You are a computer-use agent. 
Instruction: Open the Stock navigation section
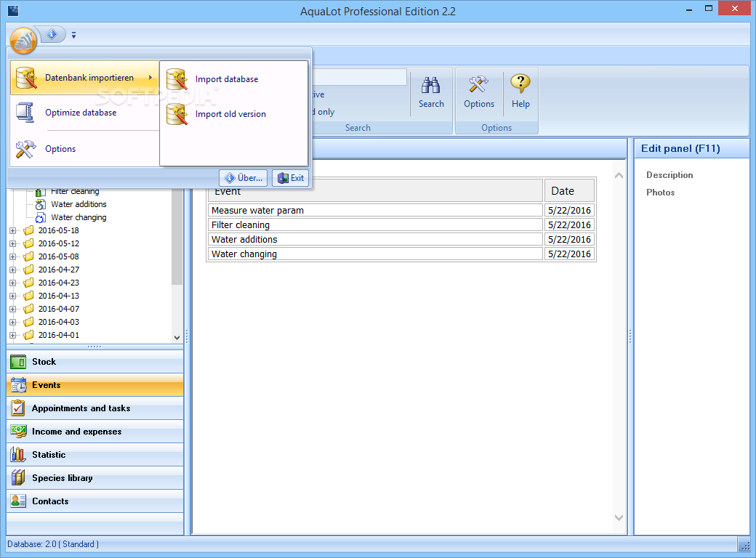coord(95,362)
